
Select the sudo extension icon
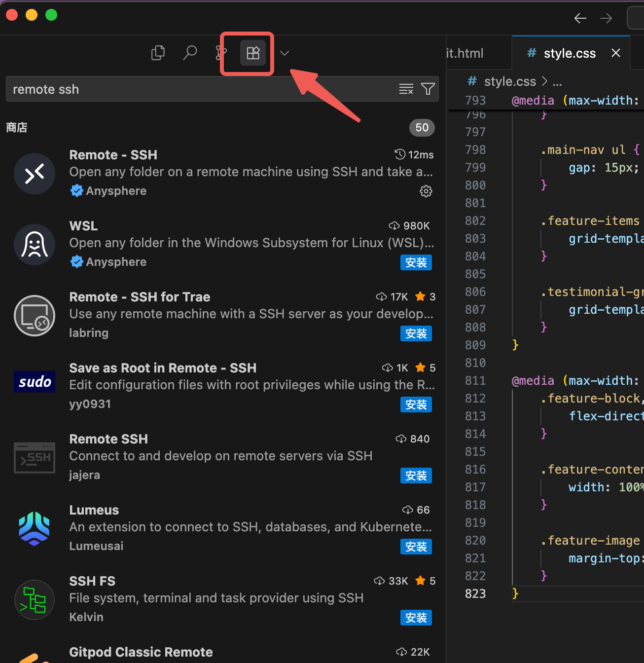(x=35, y=382)
